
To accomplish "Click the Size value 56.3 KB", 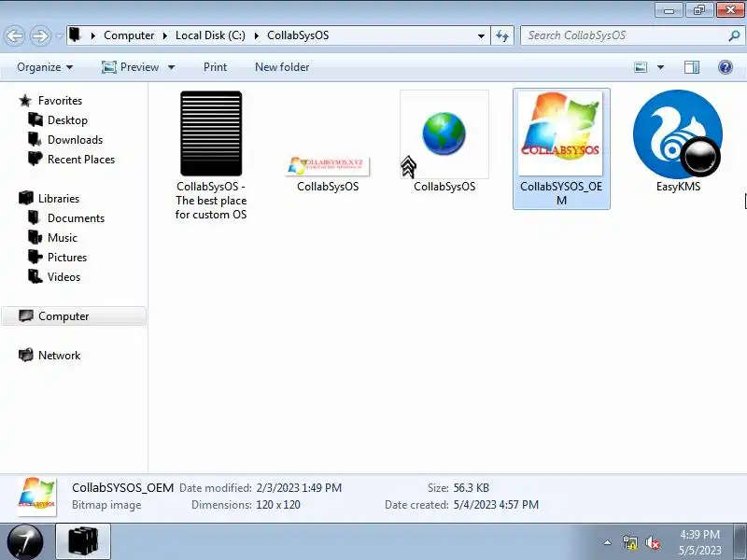I will coord(472,488).
